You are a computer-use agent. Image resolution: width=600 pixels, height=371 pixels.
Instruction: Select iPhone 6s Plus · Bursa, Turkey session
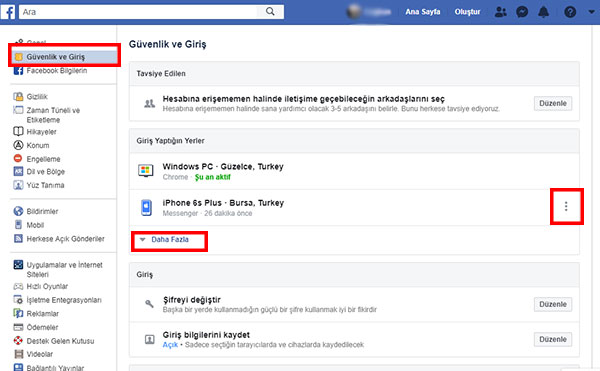tap(223, 203)
